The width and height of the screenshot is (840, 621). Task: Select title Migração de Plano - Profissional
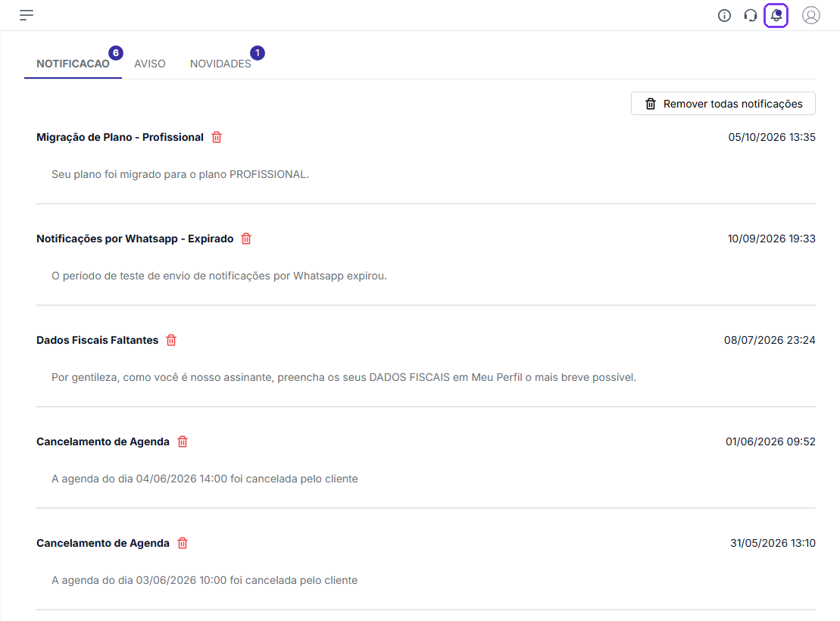pyautogui.click(x=120, y=137)
